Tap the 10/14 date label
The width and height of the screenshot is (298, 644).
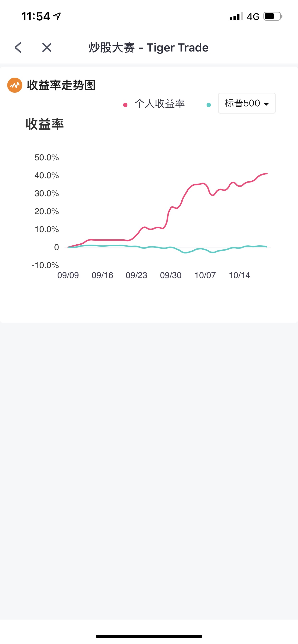239,275
